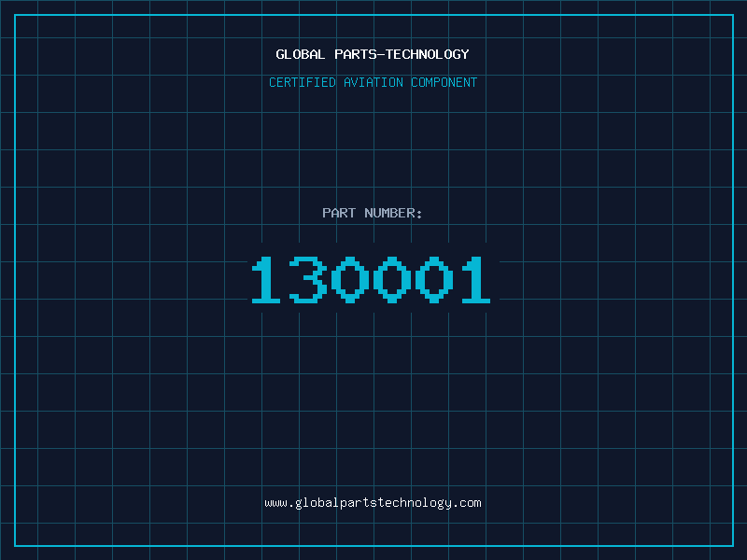Click the GLOBAL PARTS-TECHNOLOGY heading
Screen dimensions: 747x560
point(373,54)
